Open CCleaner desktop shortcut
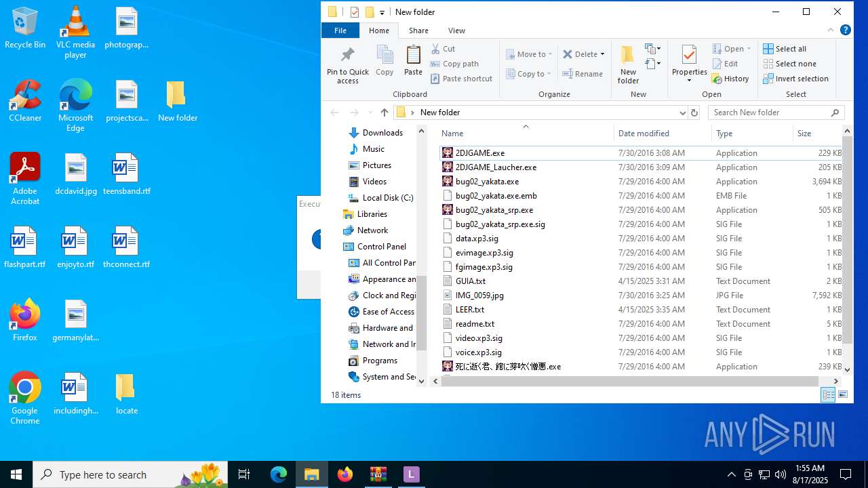Viewport: 868px width, 488px height. click(x=25, y=101)
